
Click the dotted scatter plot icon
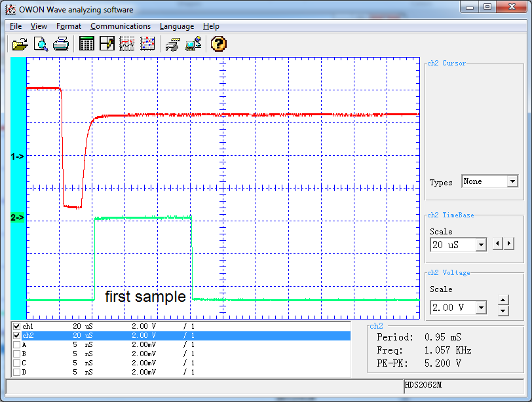pyautogui.click(x=148, y=44)
